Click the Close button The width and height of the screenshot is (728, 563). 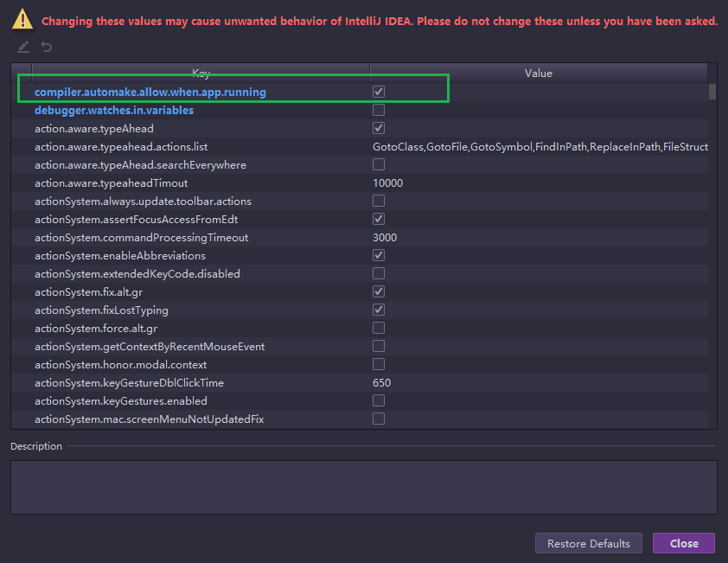[x=683, y=543]
